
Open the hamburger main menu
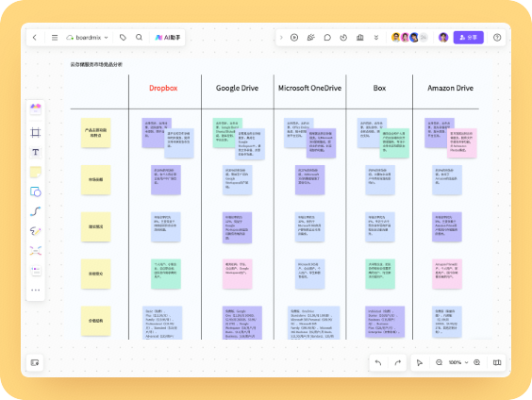tap(55, 38)
